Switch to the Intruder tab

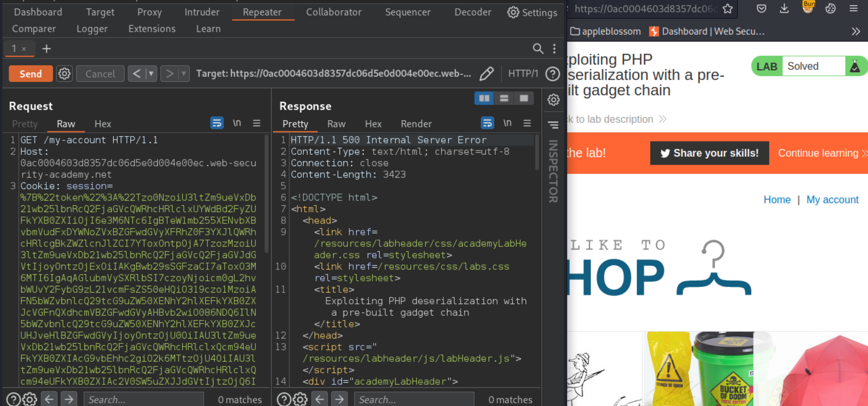click(202, 12)
